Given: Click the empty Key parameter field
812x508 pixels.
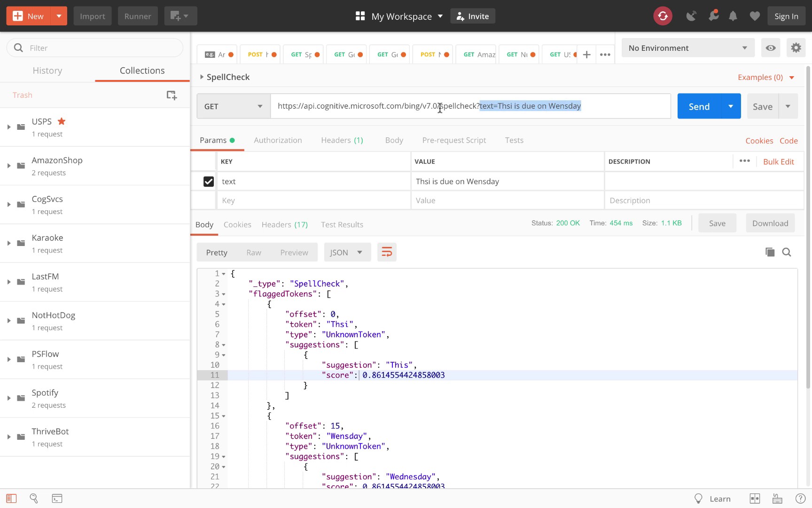Looking at the screenshot, I should [x=313, y=200].
